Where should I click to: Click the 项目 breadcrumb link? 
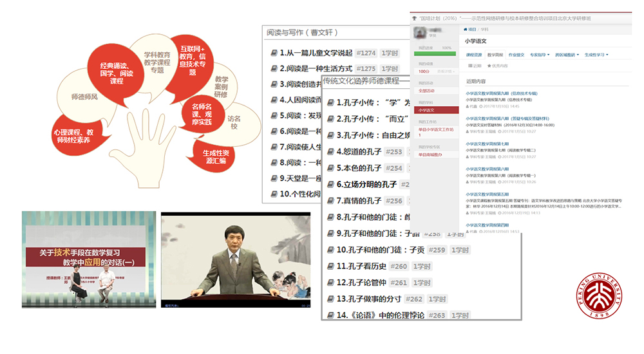pyautogui.click(x=472, y=30)
